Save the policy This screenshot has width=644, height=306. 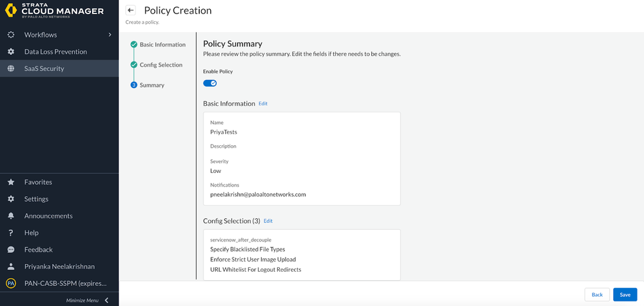[625, 294]
